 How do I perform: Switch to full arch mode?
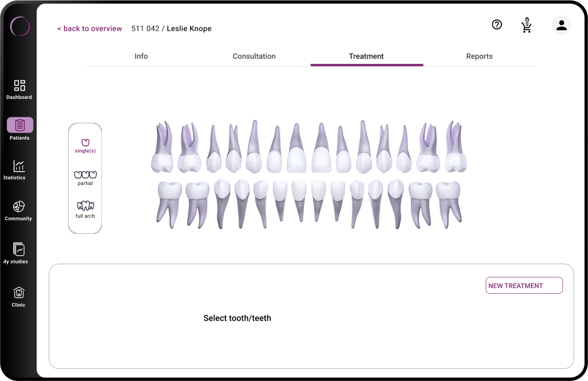[x=85, y=209]
